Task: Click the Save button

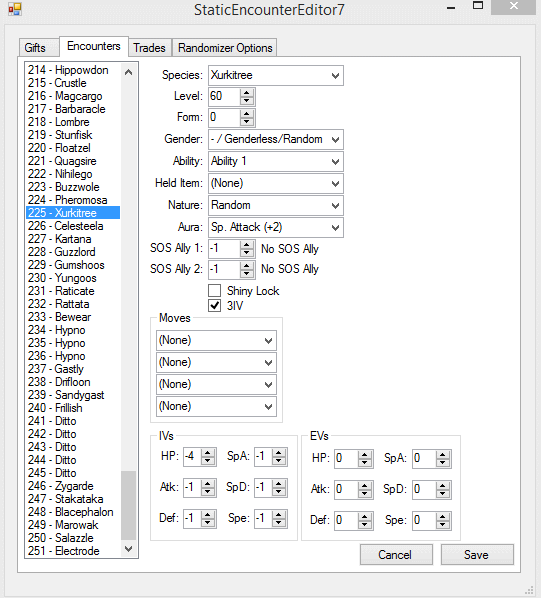Action: [477, 555]
